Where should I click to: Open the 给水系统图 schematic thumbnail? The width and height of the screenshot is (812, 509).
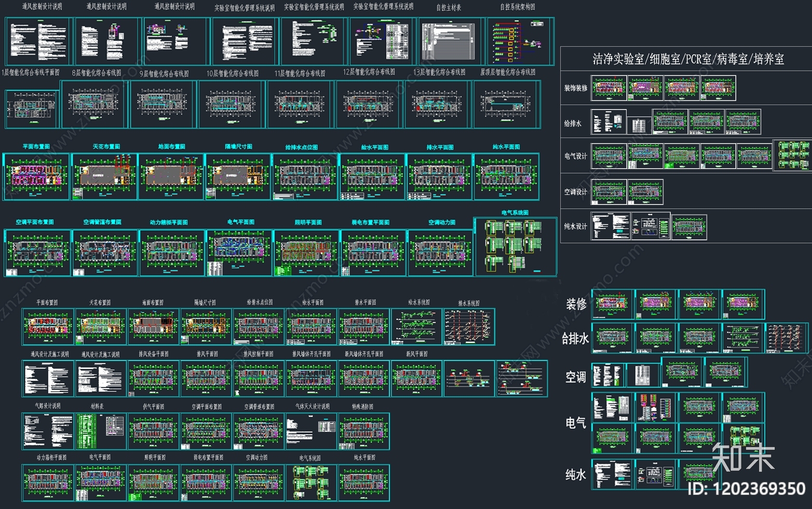(x=416, y=327)
